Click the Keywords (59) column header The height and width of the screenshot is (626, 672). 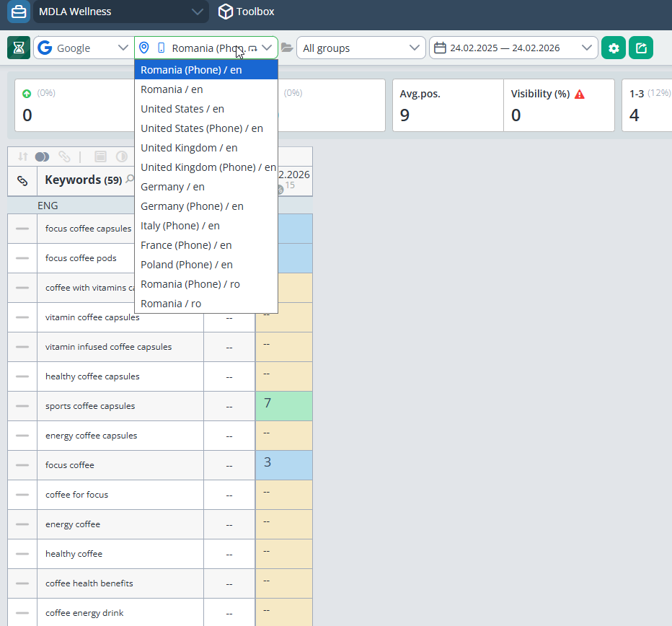pos(84,180)
